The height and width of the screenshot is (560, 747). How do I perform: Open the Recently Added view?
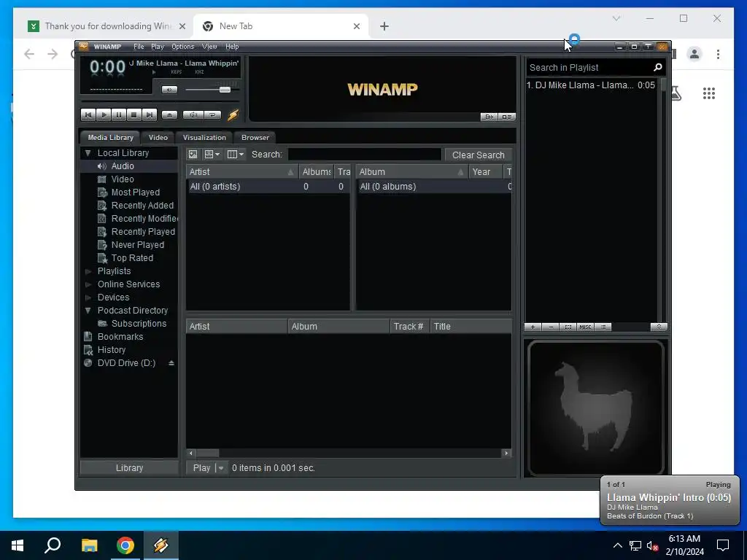coord(142,205)
